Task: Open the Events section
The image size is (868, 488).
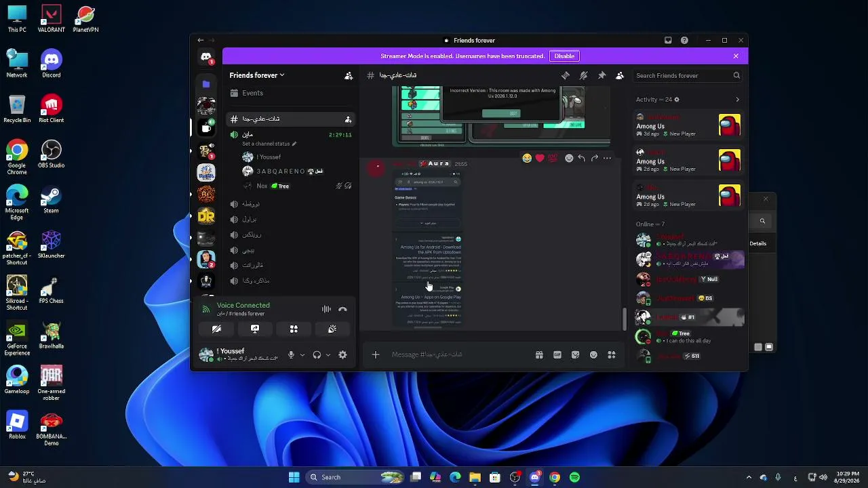Action: 292,93
